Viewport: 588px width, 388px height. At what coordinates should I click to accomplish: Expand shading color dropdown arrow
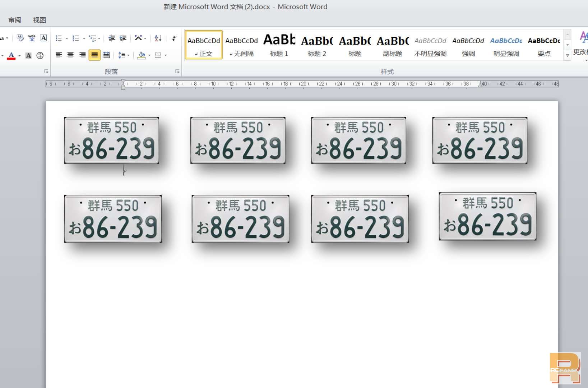[x=149, y=56]
